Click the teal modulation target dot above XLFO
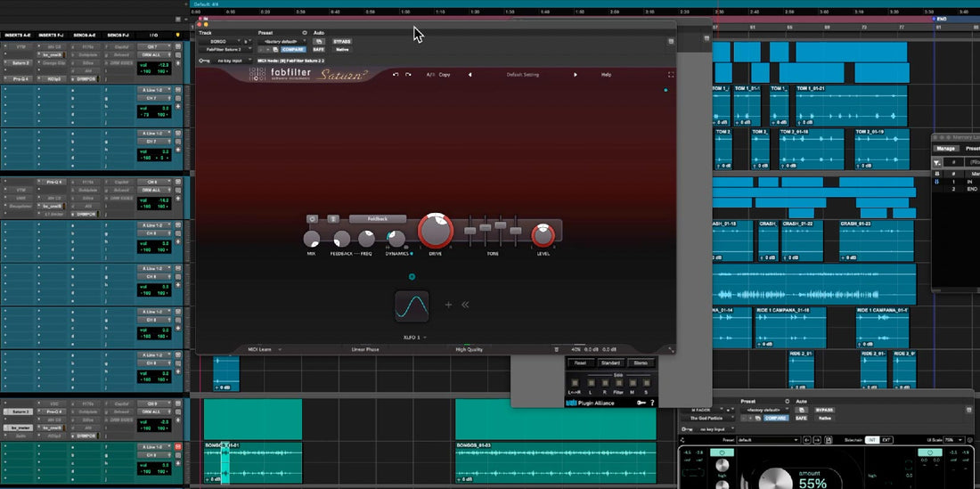 pyautogui.click(x=412, y=277)
